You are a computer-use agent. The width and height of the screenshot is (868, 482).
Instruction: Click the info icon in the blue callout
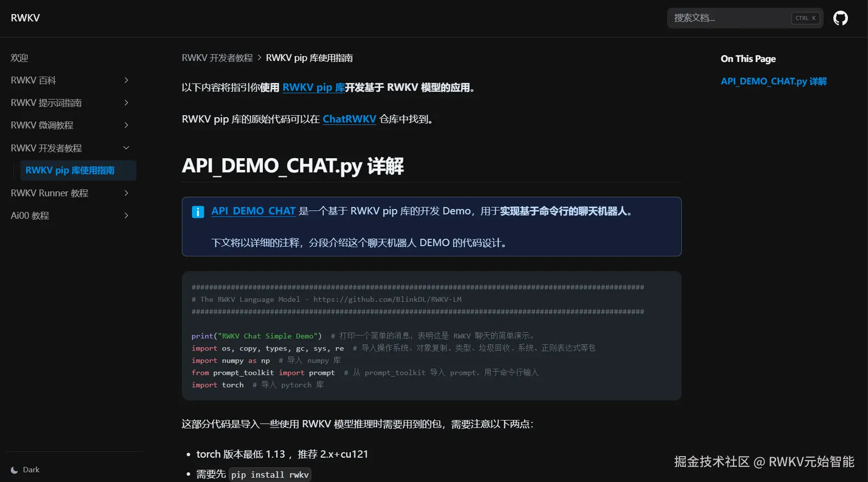197,212
